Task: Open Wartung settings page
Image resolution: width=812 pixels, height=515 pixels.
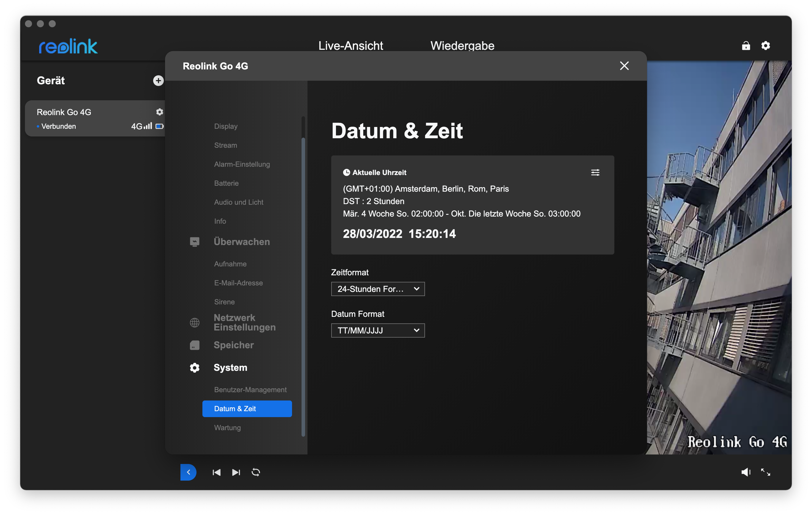Action: 227,428
